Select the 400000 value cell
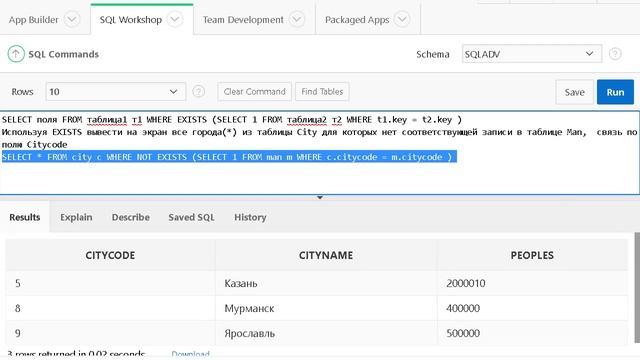This screenshot has height=360, width=640. [x=532, y=308]
